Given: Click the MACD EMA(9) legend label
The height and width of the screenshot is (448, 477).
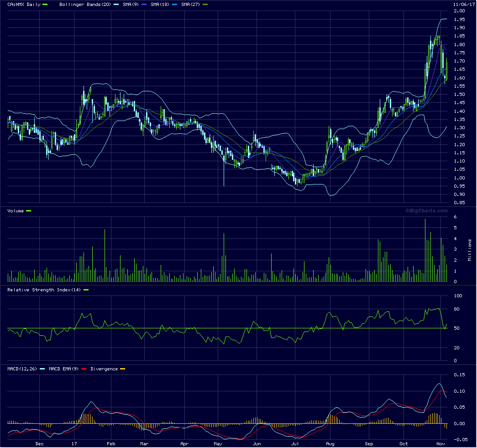Looking at the screenshot, I should pos(63,369).
